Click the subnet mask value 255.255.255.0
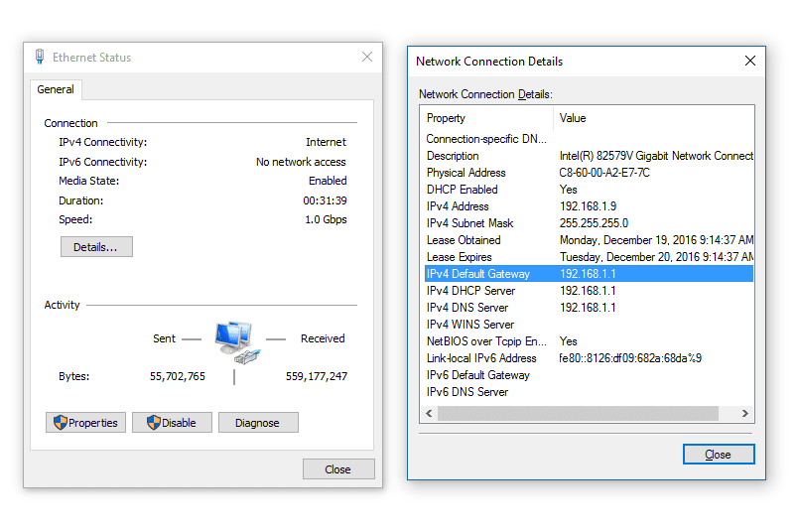 tap(594, 223)
